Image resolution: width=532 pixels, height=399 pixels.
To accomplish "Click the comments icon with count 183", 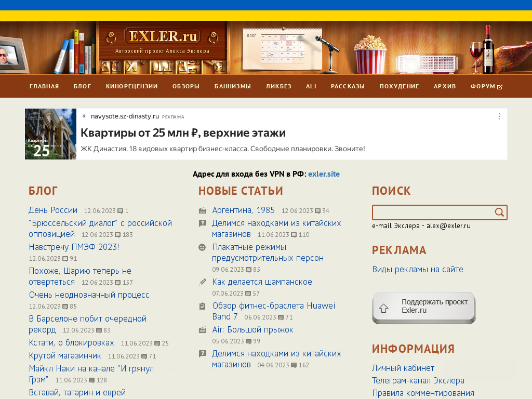I will (118, 235).
